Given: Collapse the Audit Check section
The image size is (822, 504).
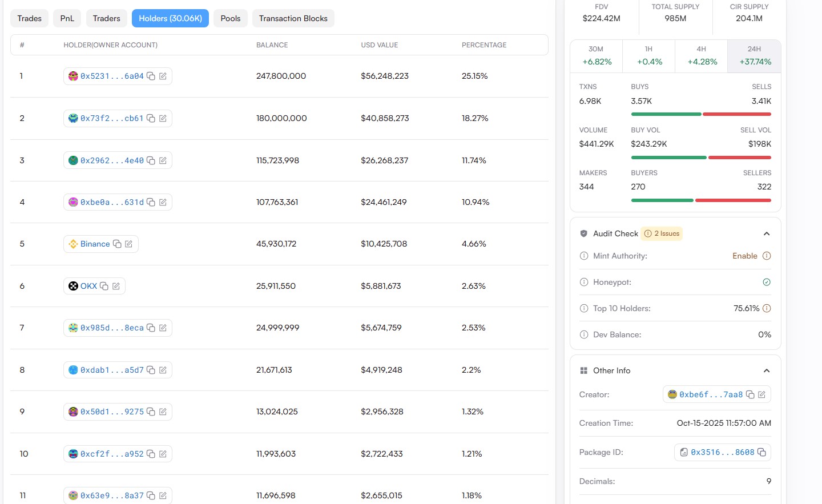Looking at the screenshot, I should click(x=767, y=233).
